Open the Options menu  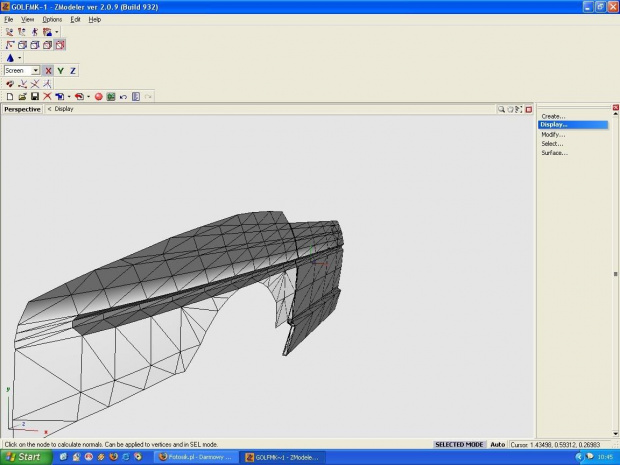pyautogui.click(x=52, y=19)
